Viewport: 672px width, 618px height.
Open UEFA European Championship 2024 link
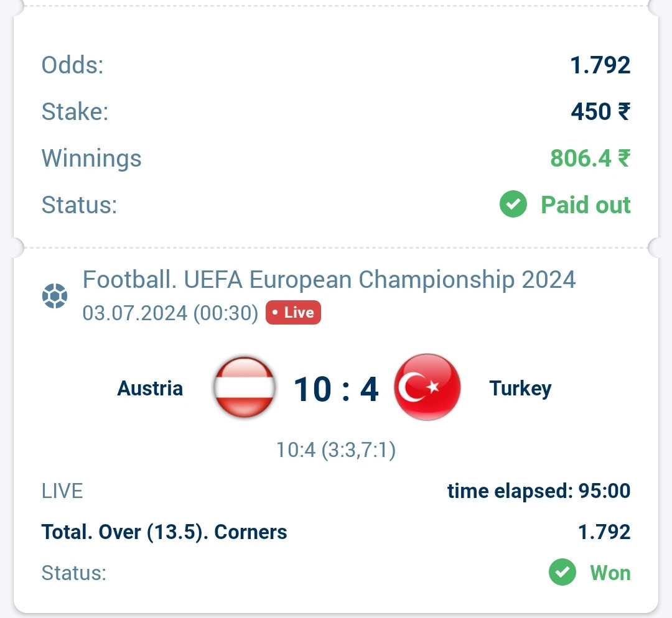click(x=329, y=280)
